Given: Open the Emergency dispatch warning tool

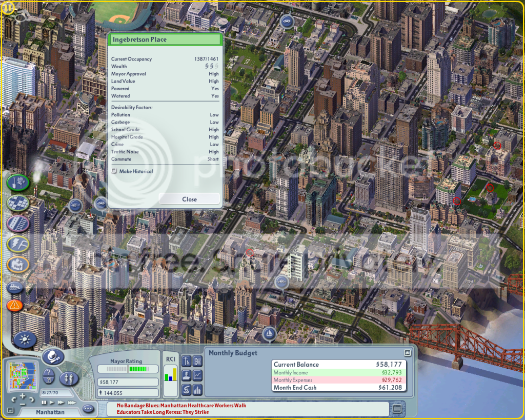Looking at the screenshot, I should 15,305.
